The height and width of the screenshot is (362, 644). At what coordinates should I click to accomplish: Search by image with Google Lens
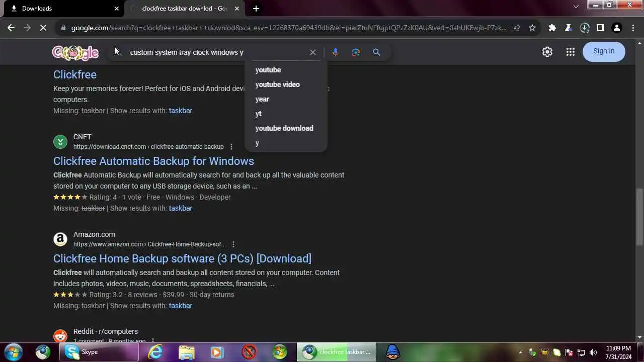tap(356, 52)
